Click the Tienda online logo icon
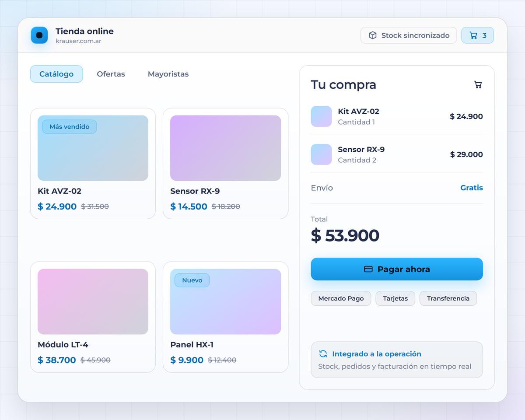 (x=39, y=35)
